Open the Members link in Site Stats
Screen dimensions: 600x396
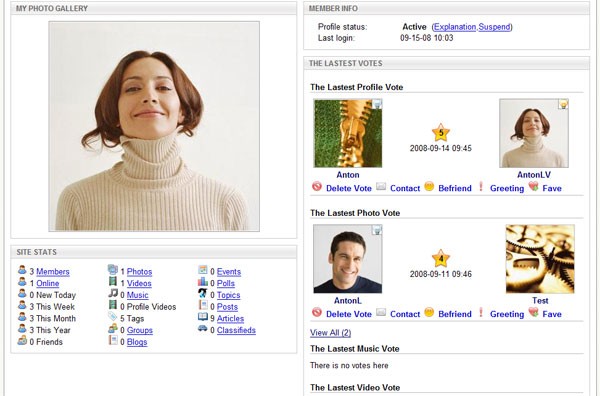[53, 272]
